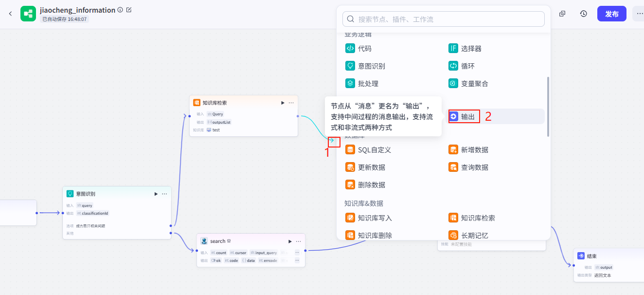Click the node panel vertical scrollbar
644x295 pixels.
tap(548, 106)
